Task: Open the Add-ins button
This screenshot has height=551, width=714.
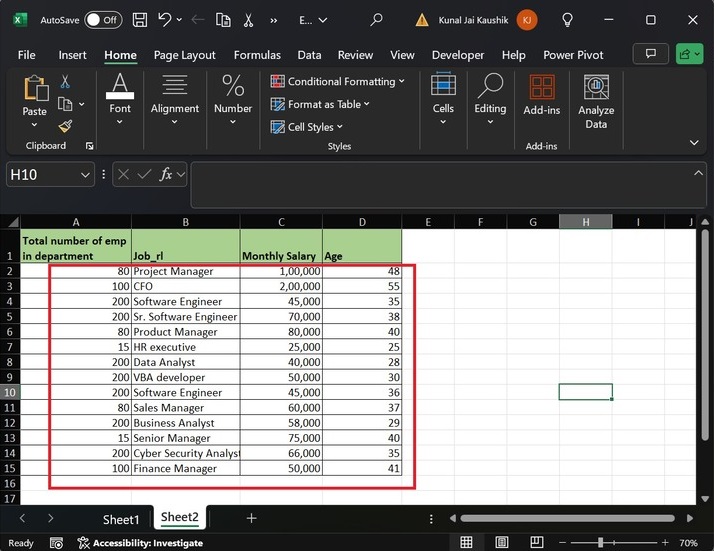Action: click(x=541, y=95)
